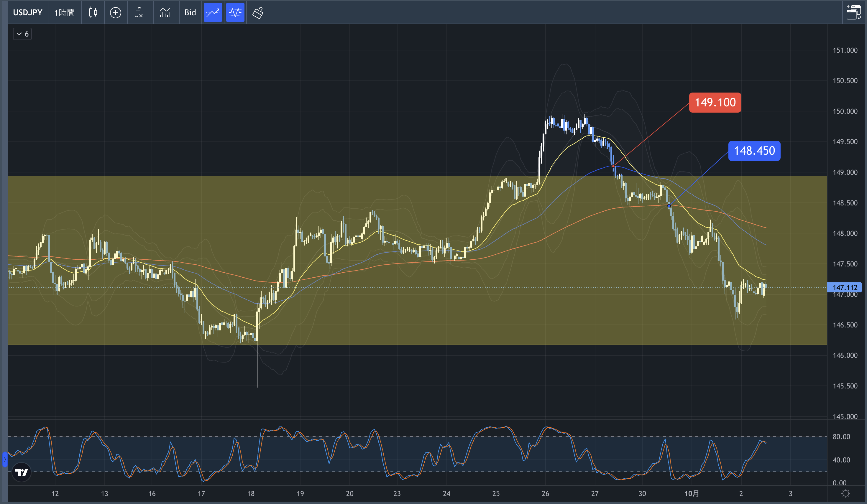Toggle the oscillator waveform display button

235,13
